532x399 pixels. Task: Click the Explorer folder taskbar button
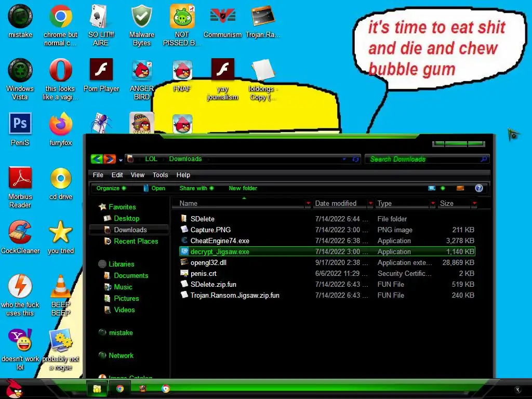pyautogui.click(x=97, y=389)
